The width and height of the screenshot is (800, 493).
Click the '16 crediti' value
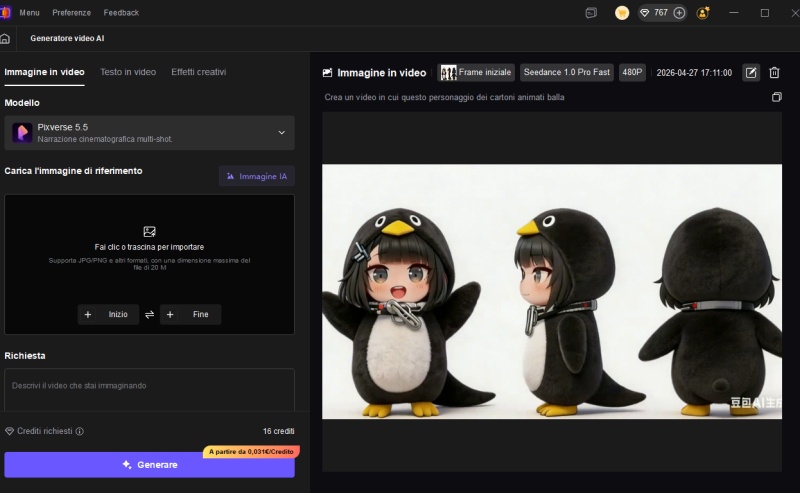(279, 431)
